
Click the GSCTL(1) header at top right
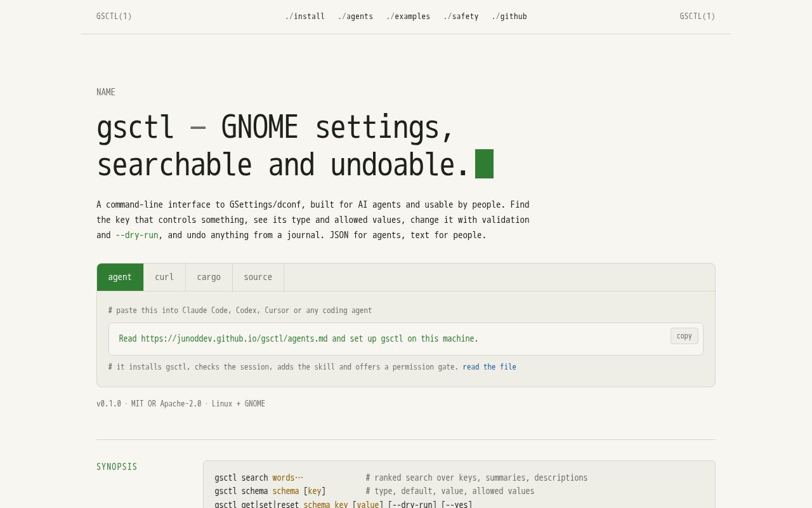click(697, 17)
